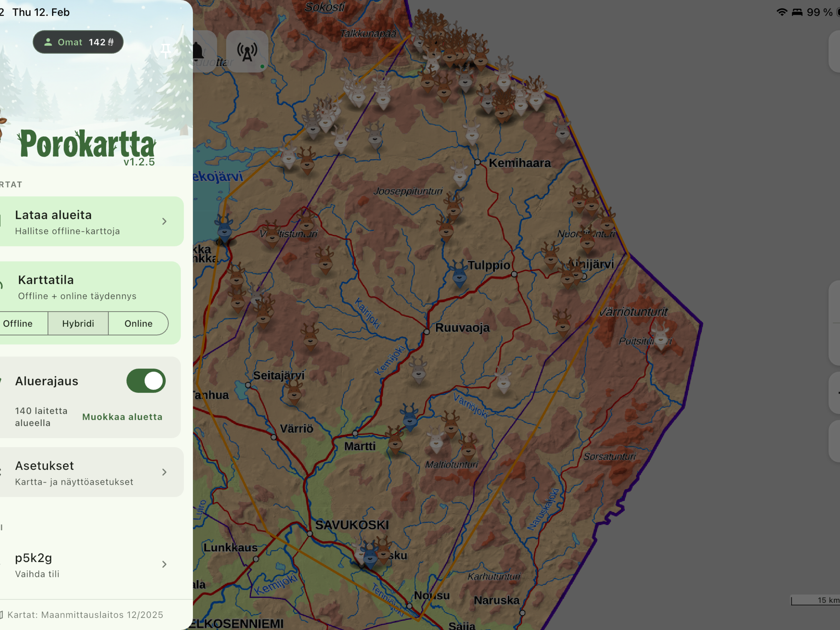Tap the Martti place label on the map
Viewport: 840px width, 630px height.
pos(360,446)
